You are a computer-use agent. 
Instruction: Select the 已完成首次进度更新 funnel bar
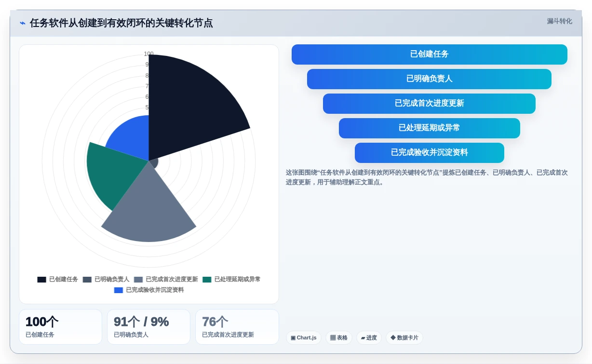pos(429,104)
